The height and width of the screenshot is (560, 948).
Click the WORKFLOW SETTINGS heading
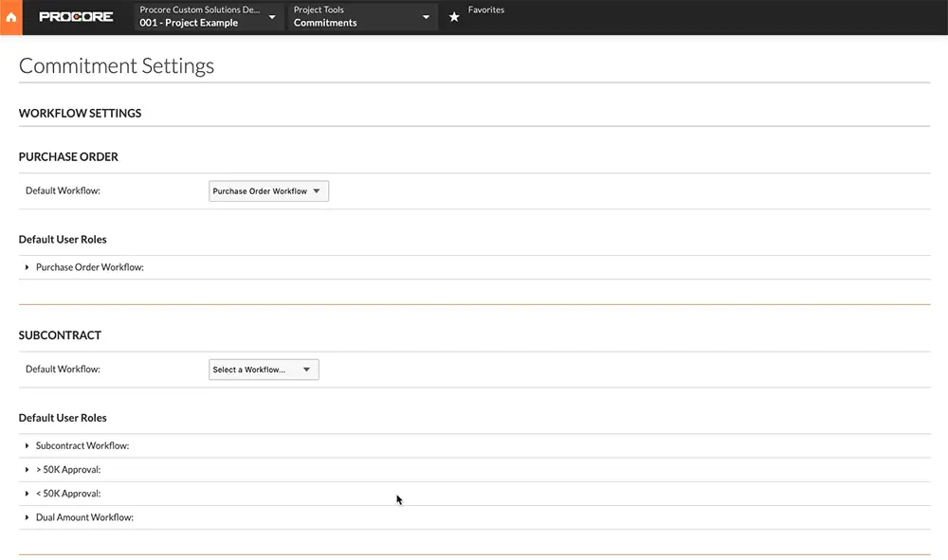(x=80, y=113)
